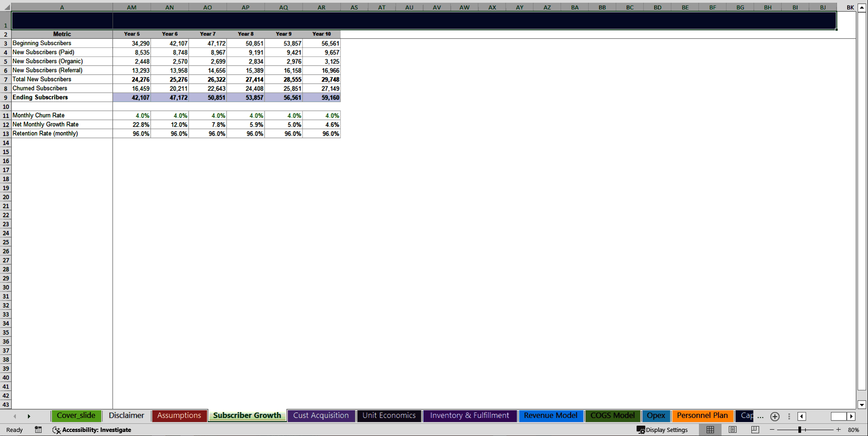Select the Zoom In plus icon
This screenshot has width=868, height=436.
[x=838, y=430]
